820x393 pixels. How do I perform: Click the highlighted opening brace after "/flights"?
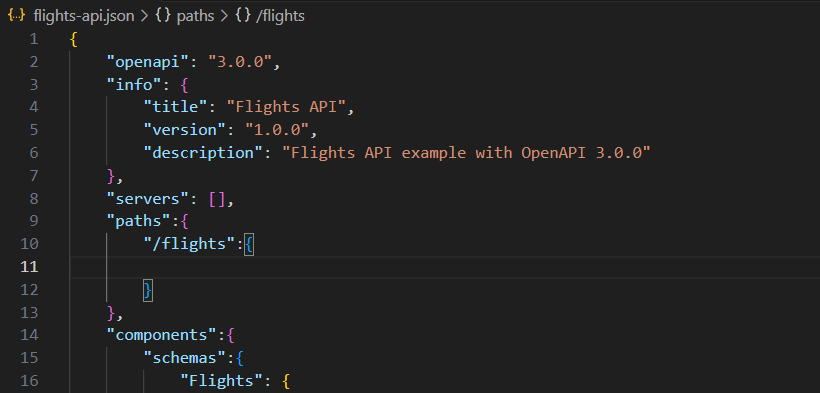click(249, 244)
